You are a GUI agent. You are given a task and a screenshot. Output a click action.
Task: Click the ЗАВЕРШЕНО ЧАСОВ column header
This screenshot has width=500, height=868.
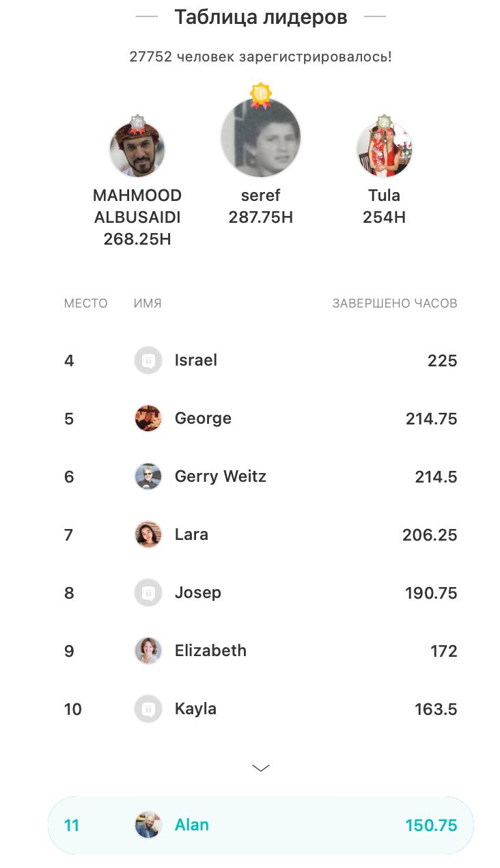coord(394,303)
